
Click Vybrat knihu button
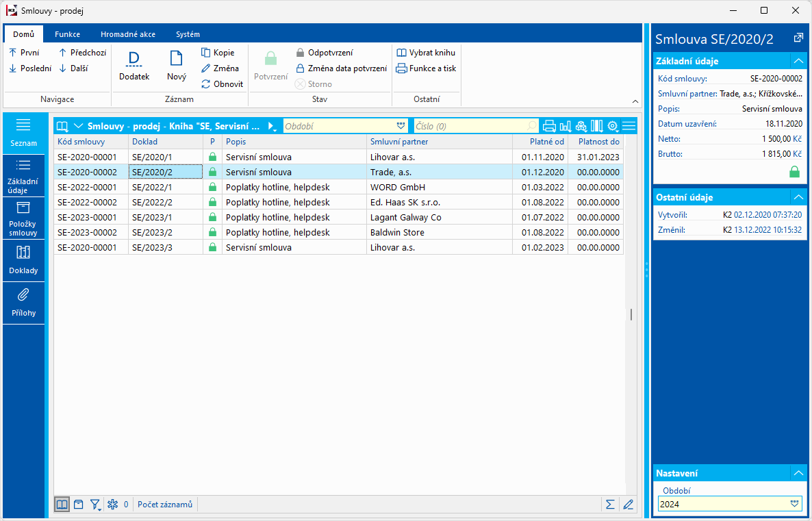pos(426,53)
